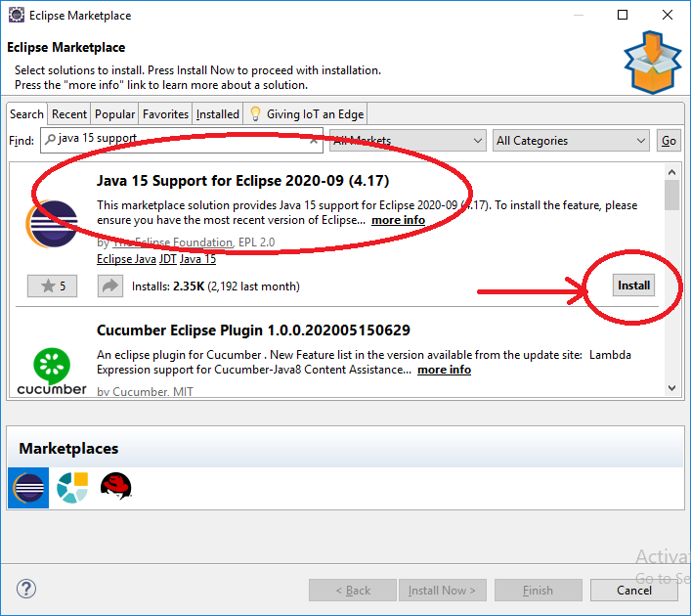This screenshot has width=691, height=616.
Task: Click the Go button
Action: click(x=669, y=141)
